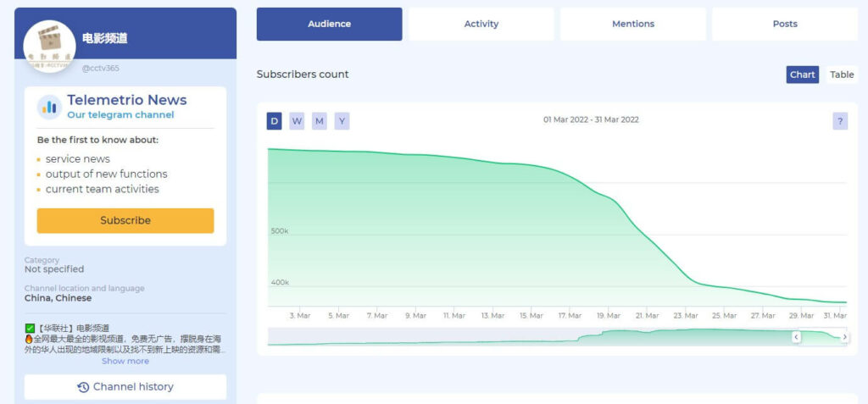This screenshot has width=868, height=404.
Task: Click the yellow Subscribe button
Action: click(x=125, y=221)
